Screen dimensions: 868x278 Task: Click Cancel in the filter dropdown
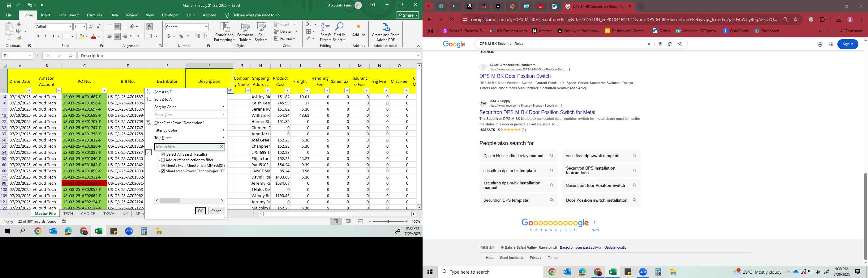(217, 211)
